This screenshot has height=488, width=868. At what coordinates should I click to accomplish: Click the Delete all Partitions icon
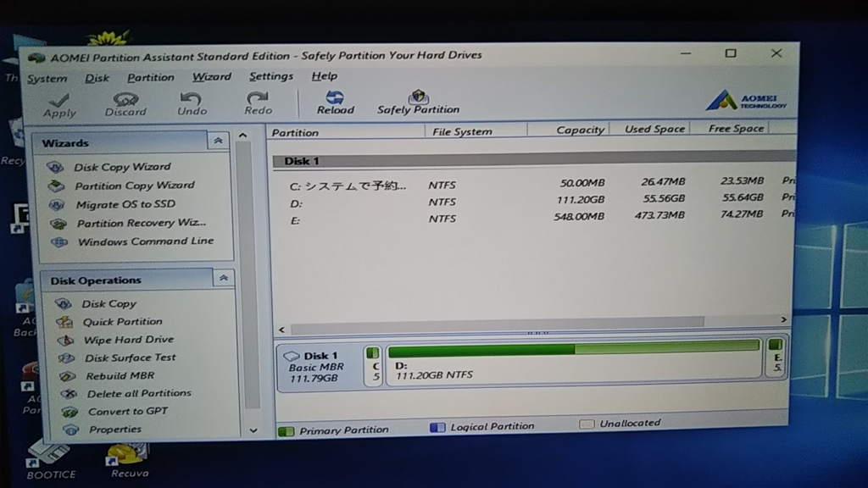[69, 394]
